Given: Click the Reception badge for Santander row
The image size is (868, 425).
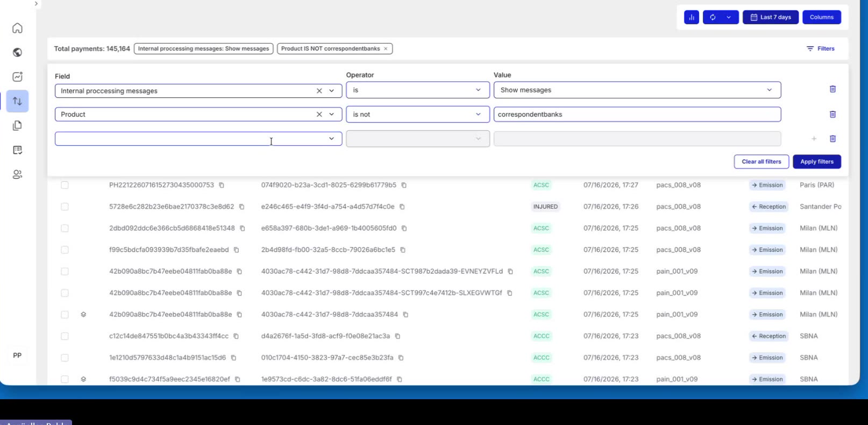Looking at the screenshot, I should 769,207.
